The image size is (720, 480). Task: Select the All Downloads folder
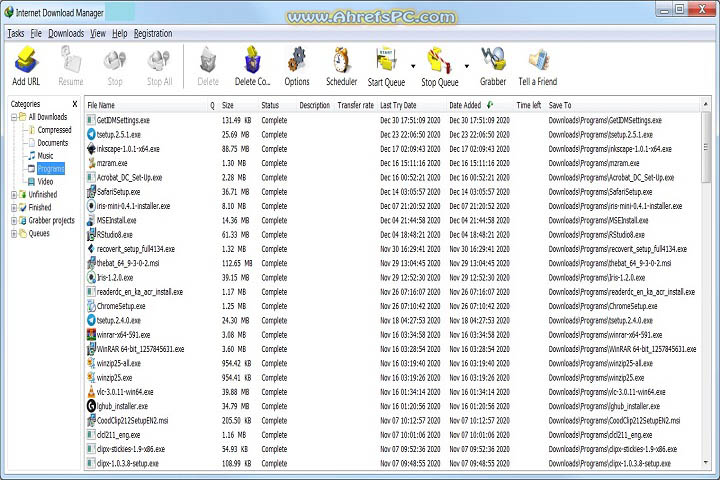pos(48,117)
